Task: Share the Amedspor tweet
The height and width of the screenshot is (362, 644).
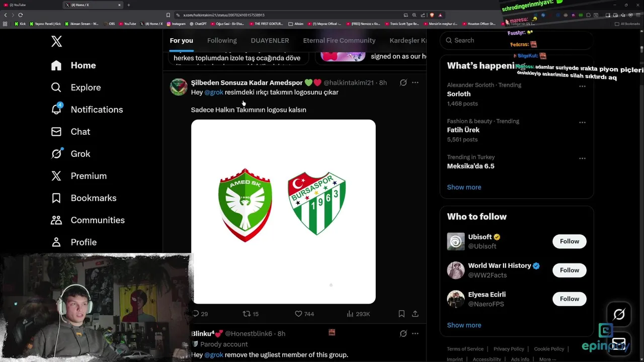Action: [x=415, y=314]
